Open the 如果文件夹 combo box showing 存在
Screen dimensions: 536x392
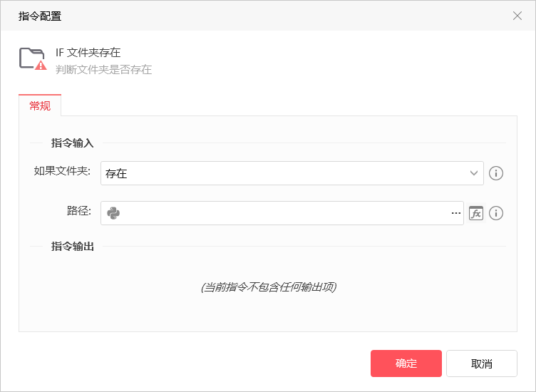tap(292, 173)
